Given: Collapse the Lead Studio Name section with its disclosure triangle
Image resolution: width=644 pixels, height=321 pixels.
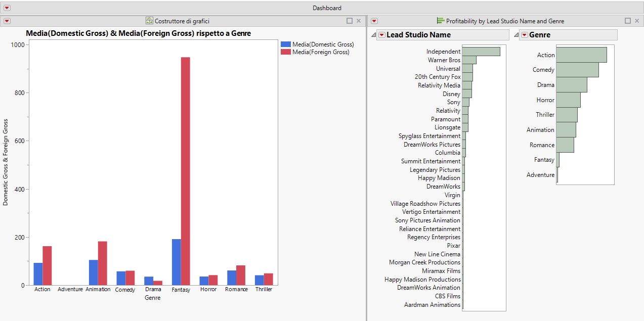Looking at the screenshot, I should [374, 34].
